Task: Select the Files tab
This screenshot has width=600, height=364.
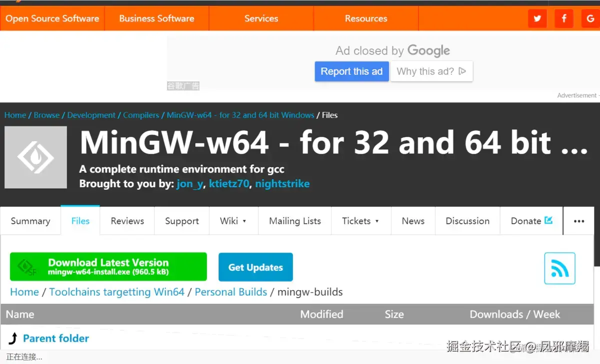Action: click(80, 221)
